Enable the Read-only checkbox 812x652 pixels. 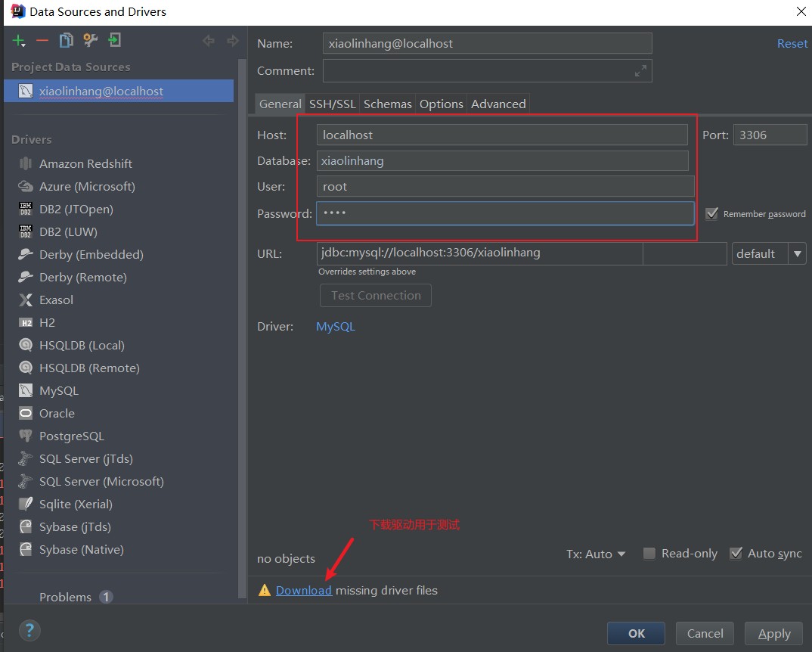649,554
